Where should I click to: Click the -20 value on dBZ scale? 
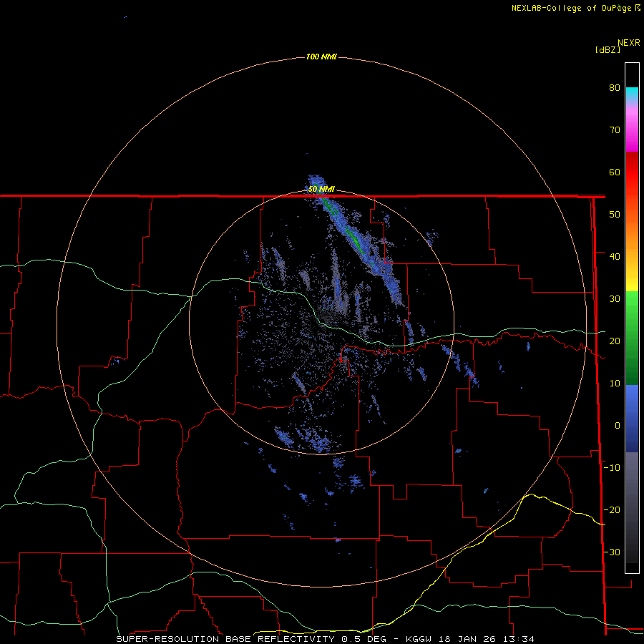tap(612, 509)
